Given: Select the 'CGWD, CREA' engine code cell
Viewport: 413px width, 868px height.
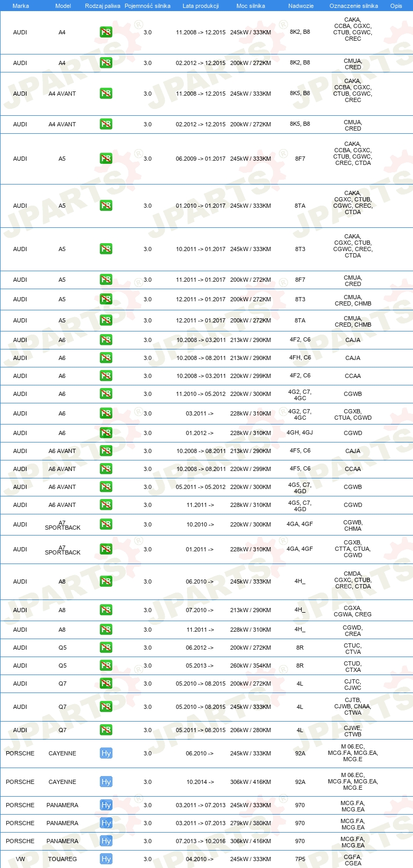Looking at the screenshot, I should click(353, 631).
